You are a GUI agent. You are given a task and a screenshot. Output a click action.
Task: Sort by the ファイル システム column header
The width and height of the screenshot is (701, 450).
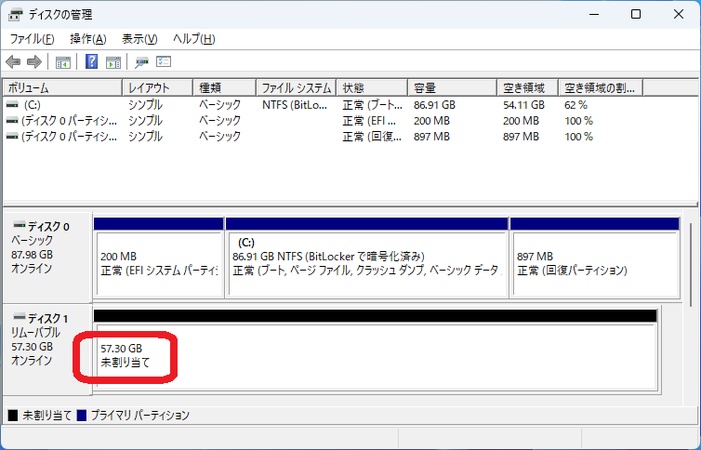tap(296, 88)
